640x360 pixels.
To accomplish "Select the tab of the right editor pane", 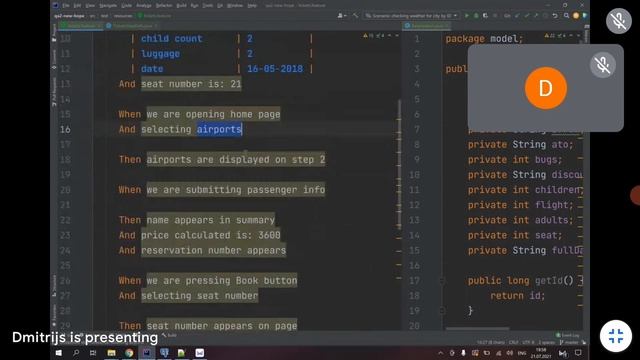I will (x=427, y=25).
